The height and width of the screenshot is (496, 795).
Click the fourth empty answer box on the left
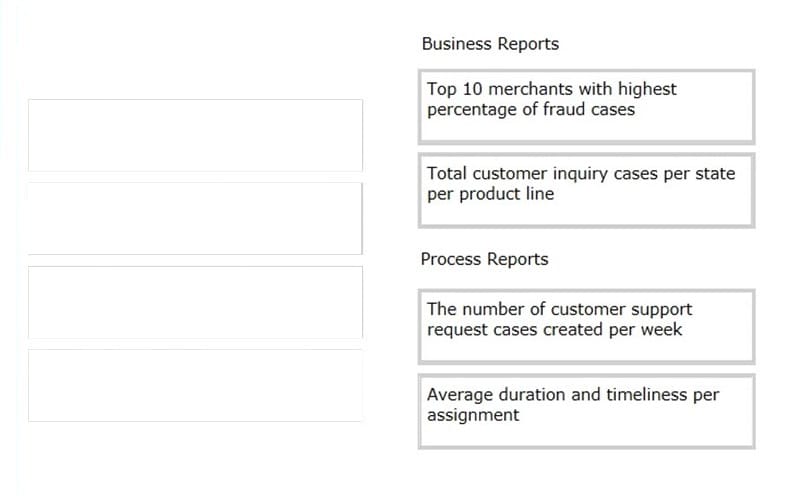[x=195, y=385]
